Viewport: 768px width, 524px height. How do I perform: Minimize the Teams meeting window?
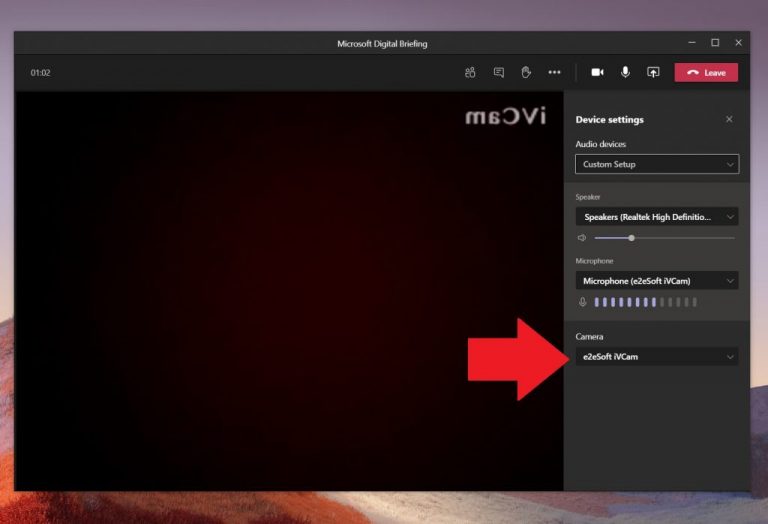(x=692, y=43)
